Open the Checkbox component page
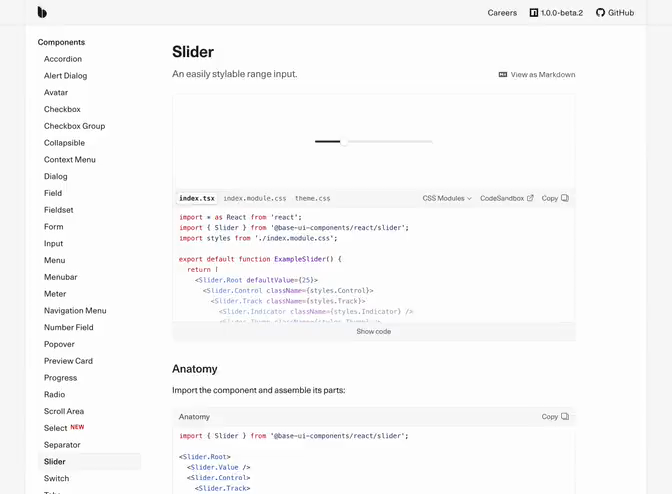 point(62,109)
